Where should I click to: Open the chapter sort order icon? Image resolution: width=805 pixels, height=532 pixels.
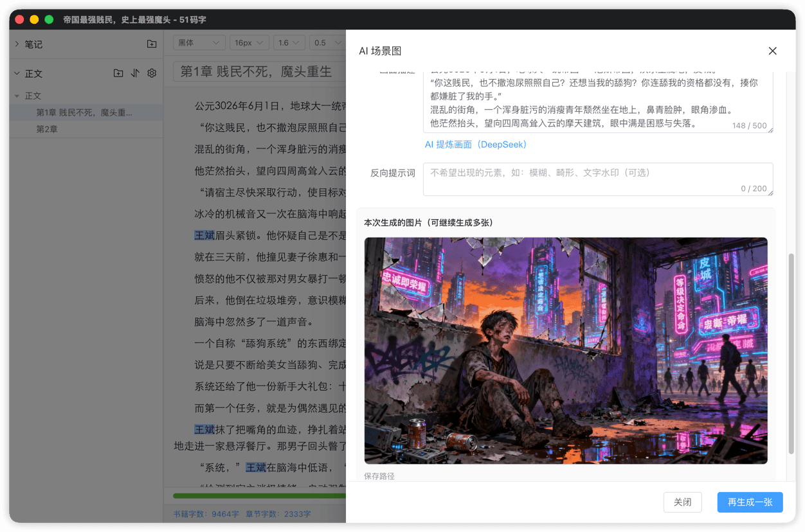point(135,73)
